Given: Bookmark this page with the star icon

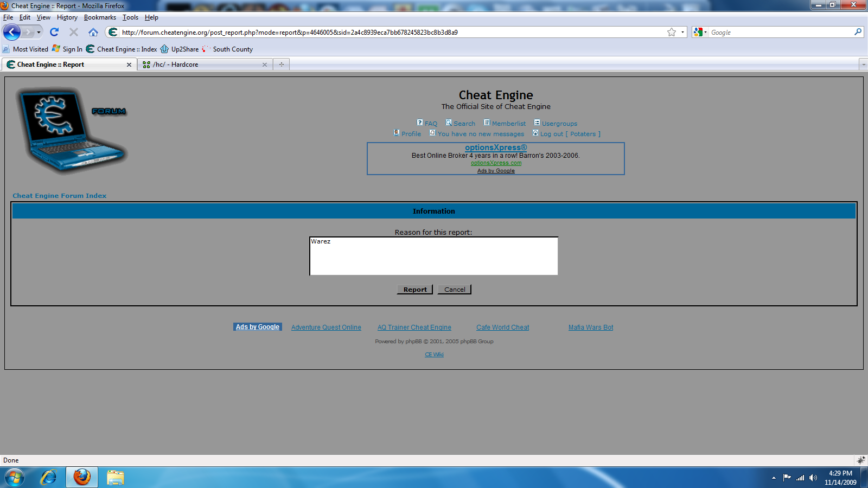Looking at the screenshot, I should (672, 32).
